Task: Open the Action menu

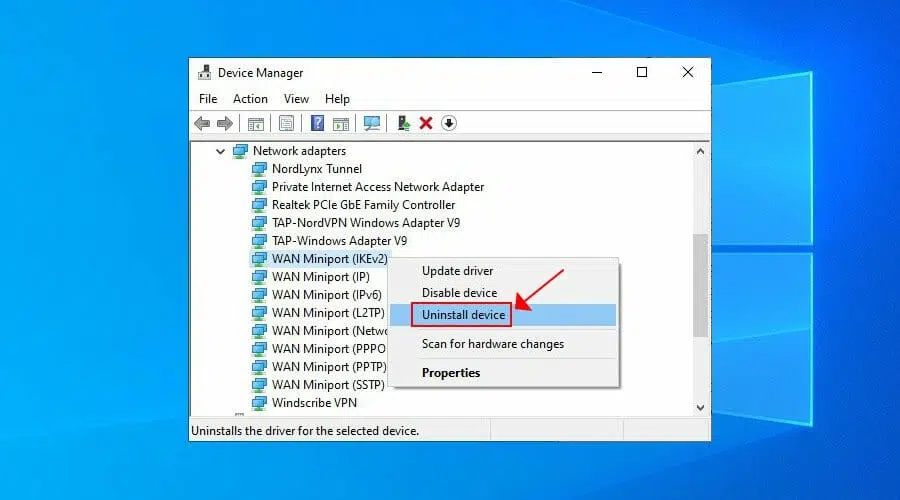Action: click(x=250, y=99)
